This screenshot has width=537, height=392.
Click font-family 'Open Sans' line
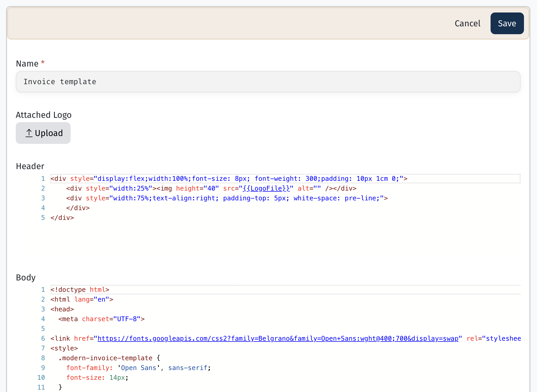pos(138,368)
